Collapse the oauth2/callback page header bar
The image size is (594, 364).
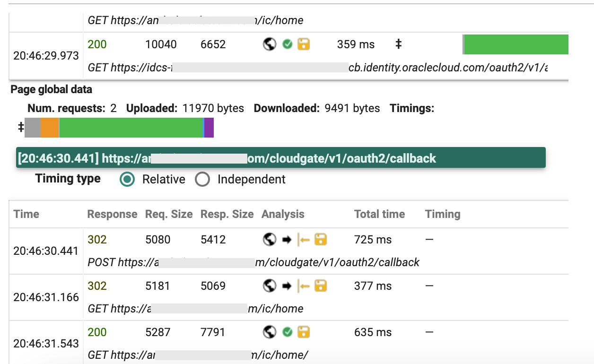(x=280, y=158)
